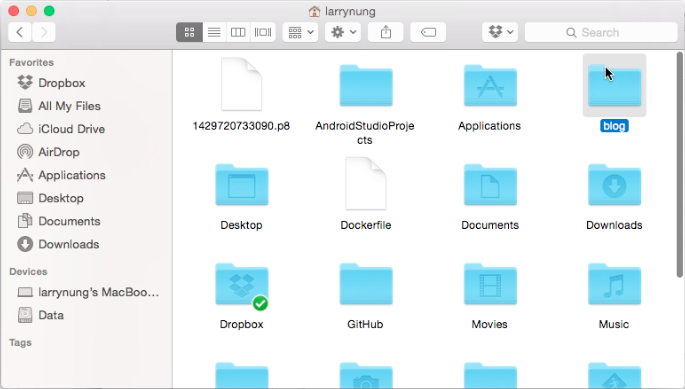Select the Applications folder icon in the file grid

490,86
